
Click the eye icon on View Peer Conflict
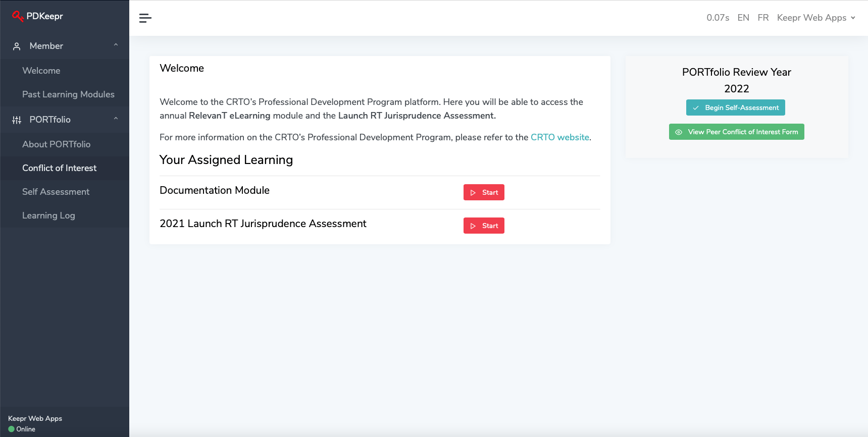pyautogui.click(x=679, y=132)
